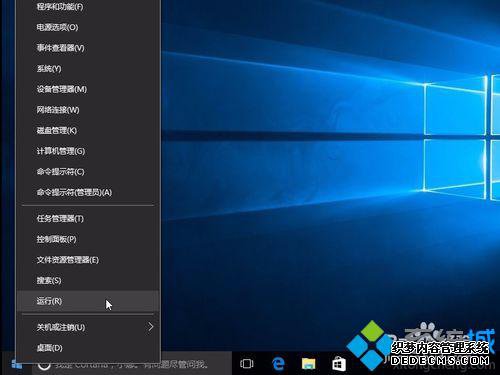Show the desktop via 桌面(D)
The width and height of the screenshot is (500, 375).
[88, 348]
